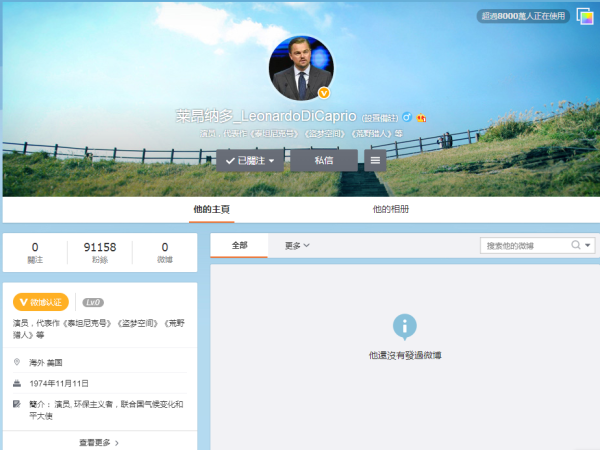Select the 全部 posts filter tab
Image resolution: width=600 pixels, height=450 pixels.
pos(239,245)
